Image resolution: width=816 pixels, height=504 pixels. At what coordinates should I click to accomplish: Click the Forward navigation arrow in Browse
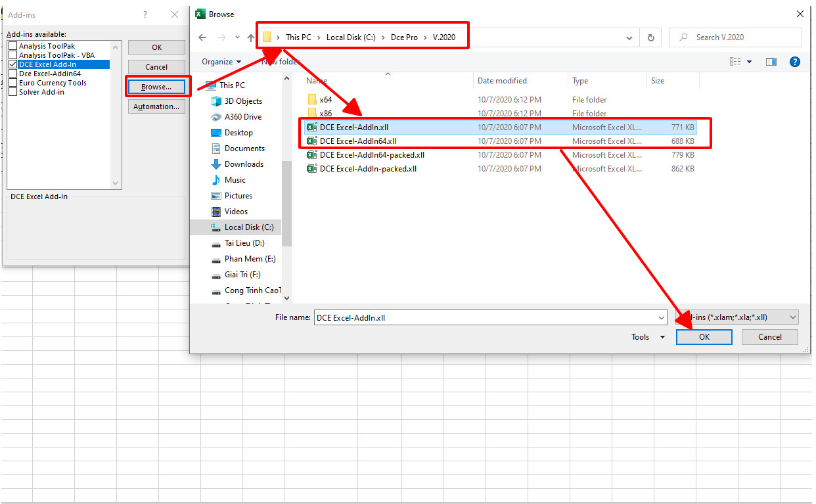click(x=221, y=37)
